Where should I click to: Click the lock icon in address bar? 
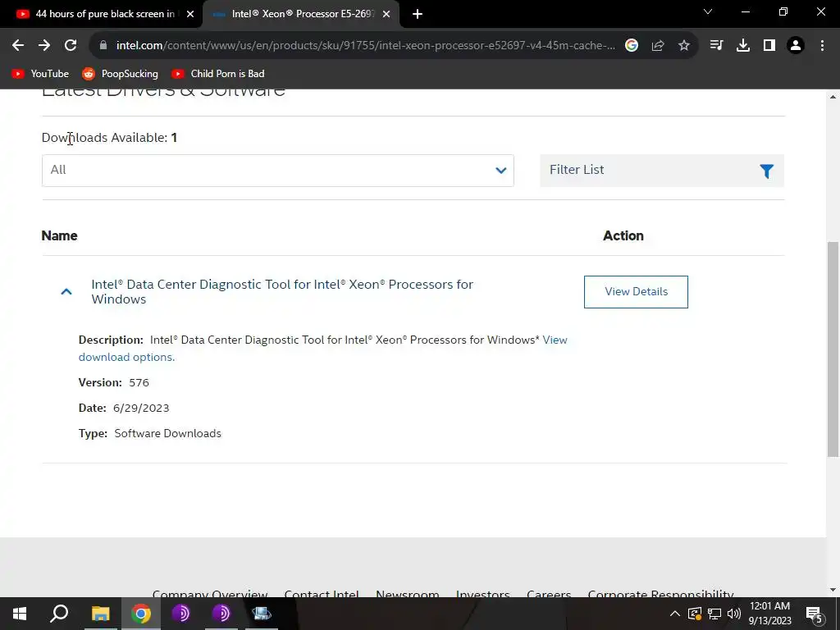(103, 46)
